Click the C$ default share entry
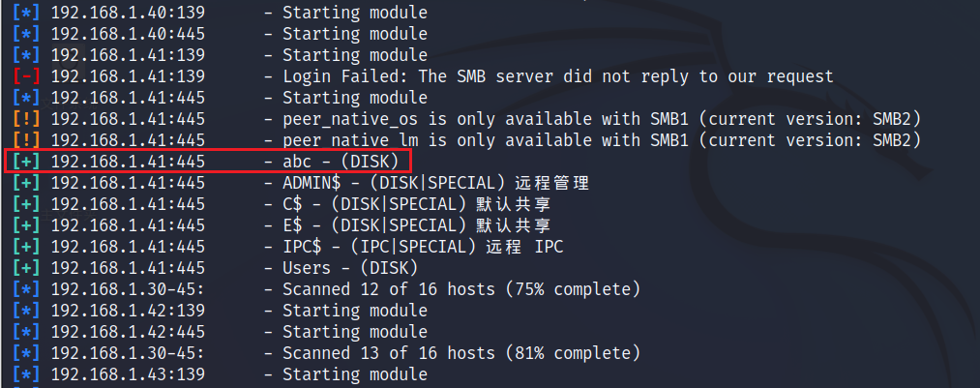This screenshot has height=388, width=980. (416, 204)
